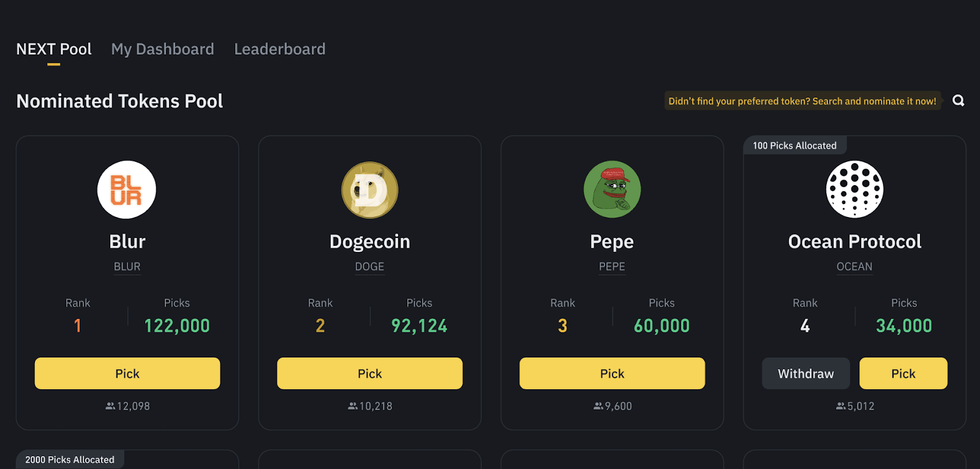The height and width of the screenshot is (469, 980).
Task: Withdraw picks from Ocean Protocol
Action: pyautogui.click(x=805, y=373)
